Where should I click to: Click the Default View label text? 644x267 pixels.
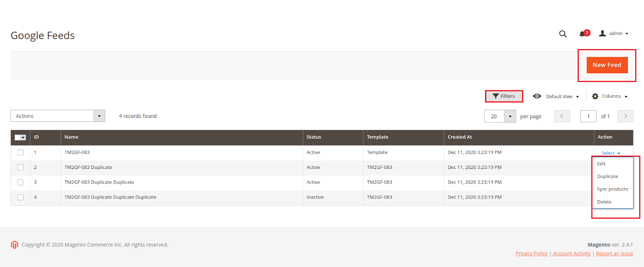559,97
